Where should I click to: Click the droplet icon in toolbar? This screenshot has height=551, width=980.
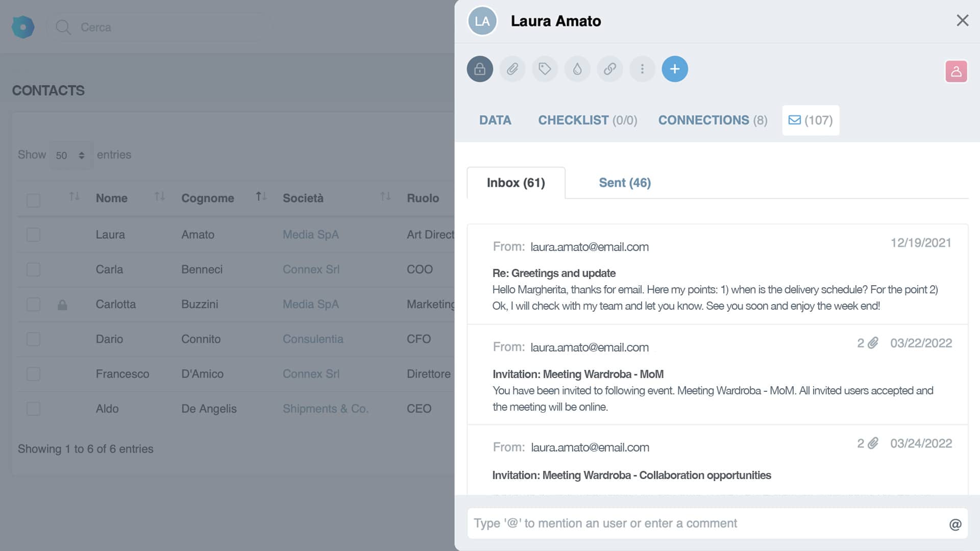[577, 69]
